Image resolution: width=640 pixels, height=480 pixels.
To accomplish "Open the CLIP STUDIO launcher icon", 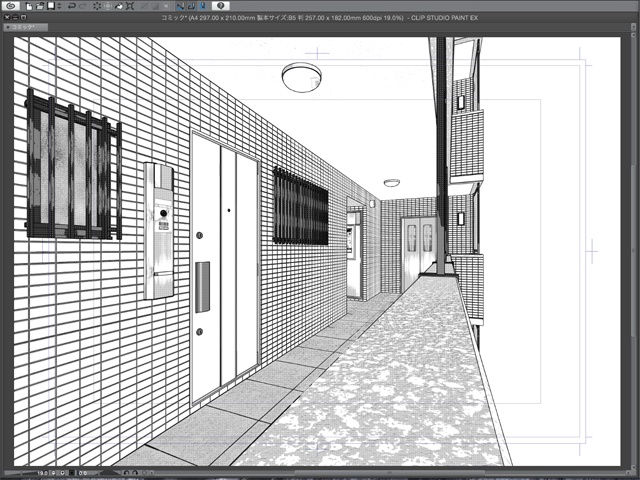I will point(11,6).
